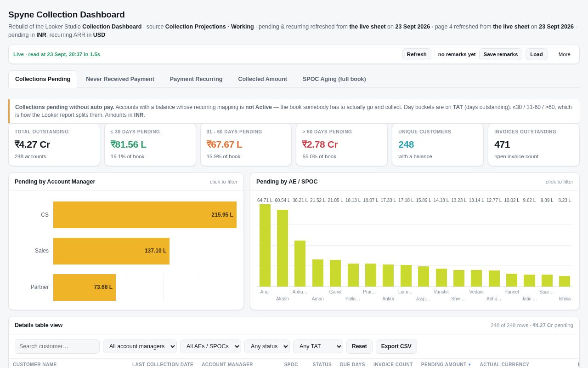Click the Refresh button

click(417, 54)
